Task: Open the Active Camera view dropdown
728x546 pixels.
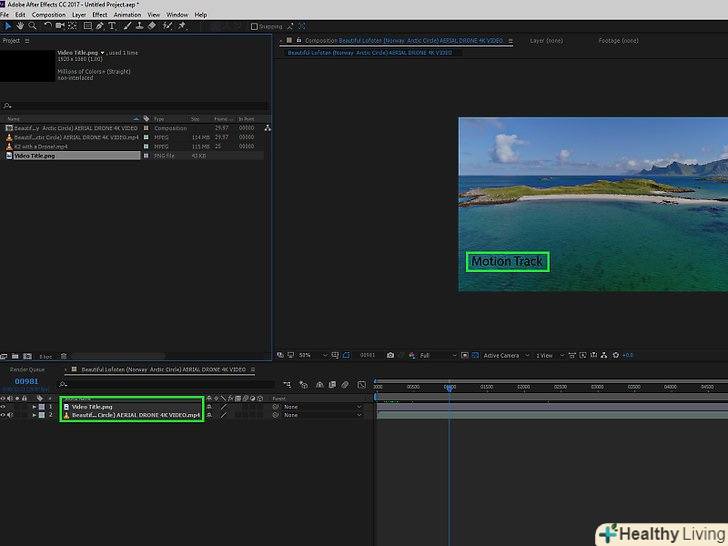Action: [503, 355]
